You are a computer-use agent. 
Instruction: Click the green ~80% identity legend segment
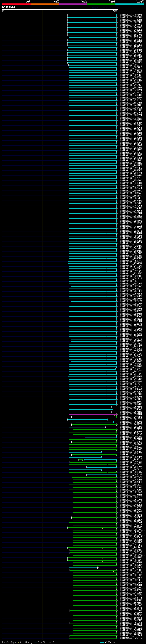click(x=101, y=4)
